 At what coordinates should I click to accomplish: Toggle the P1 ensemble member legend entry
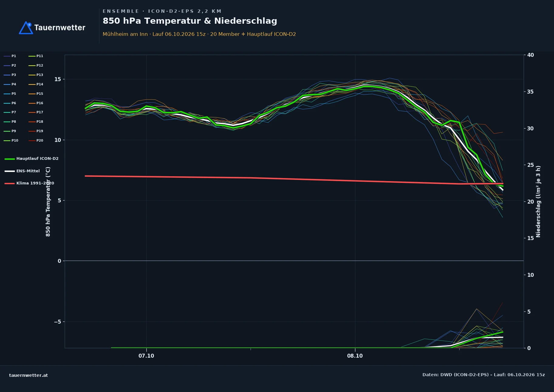(10, 56)
